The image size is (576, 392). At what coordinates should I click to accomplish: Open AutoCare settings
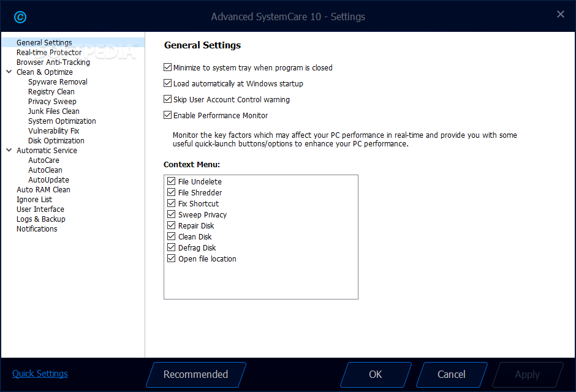click(x=44, y=160)
